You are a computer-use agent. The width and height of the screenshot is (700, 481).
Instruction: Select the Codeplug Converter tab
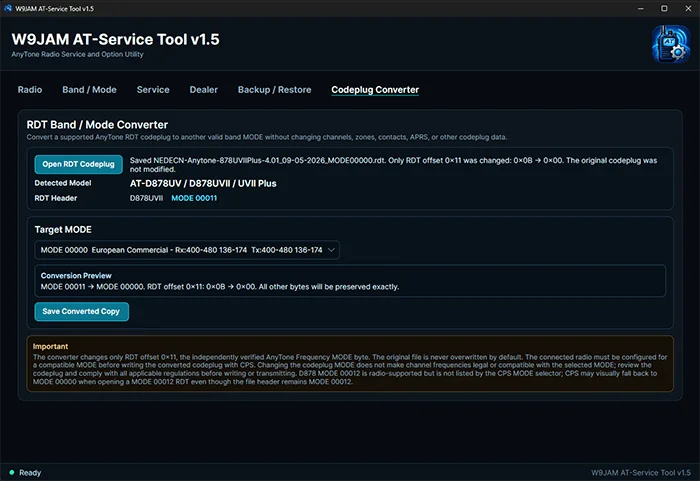[375, 90]
